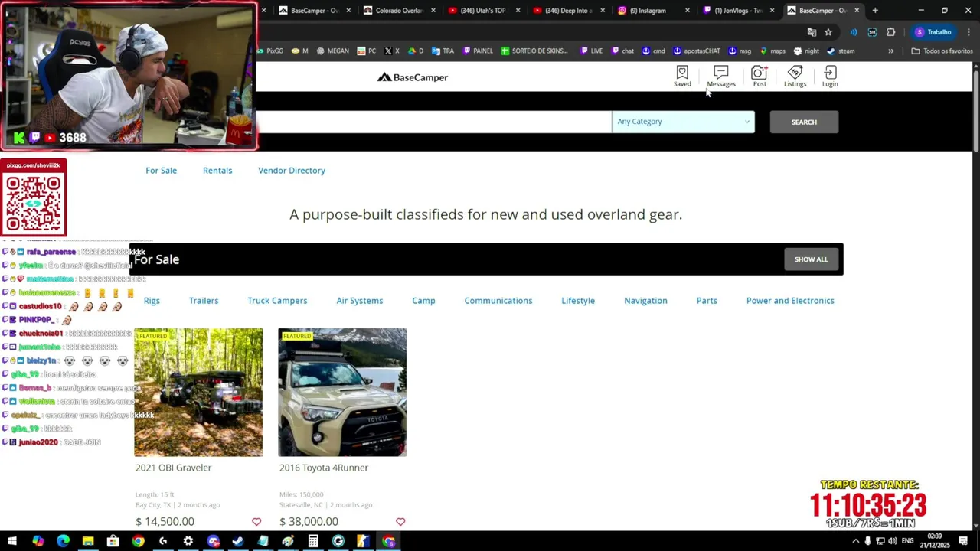Viewport: 980px width, 551px height.
Task: Open the LIVE bookmark
Action: point(592,51)
